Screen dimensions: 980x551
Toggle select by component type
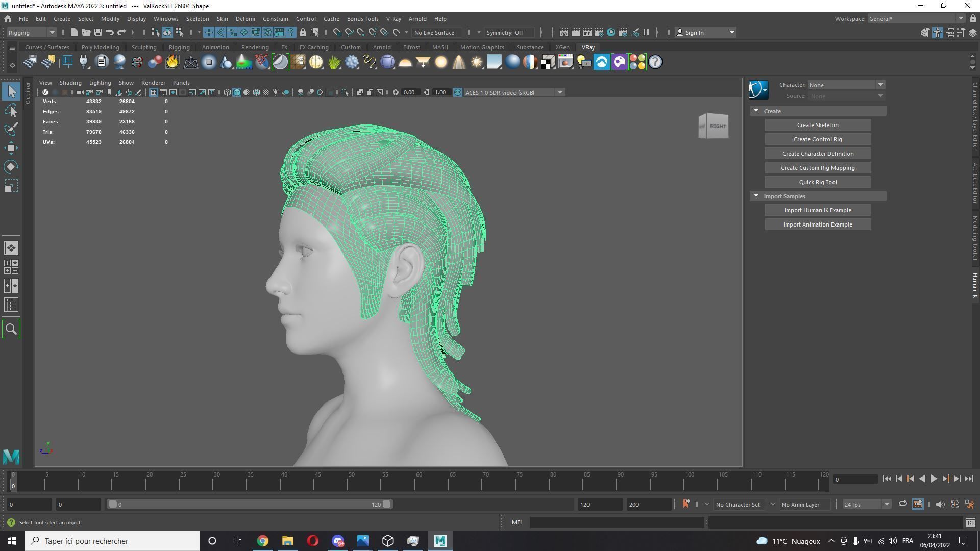point(179,32)
